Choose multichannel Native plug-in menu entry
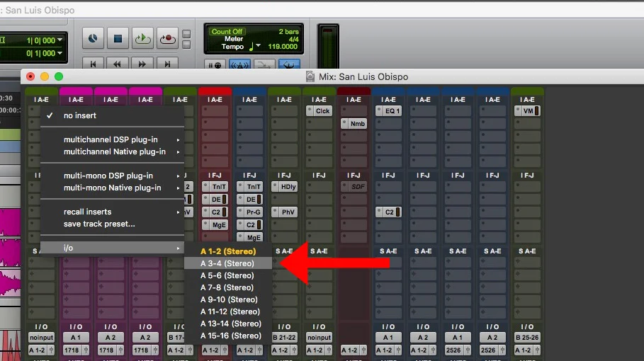Image resolution: width=644 pixels, height=361 pixels. coord(112,151)
